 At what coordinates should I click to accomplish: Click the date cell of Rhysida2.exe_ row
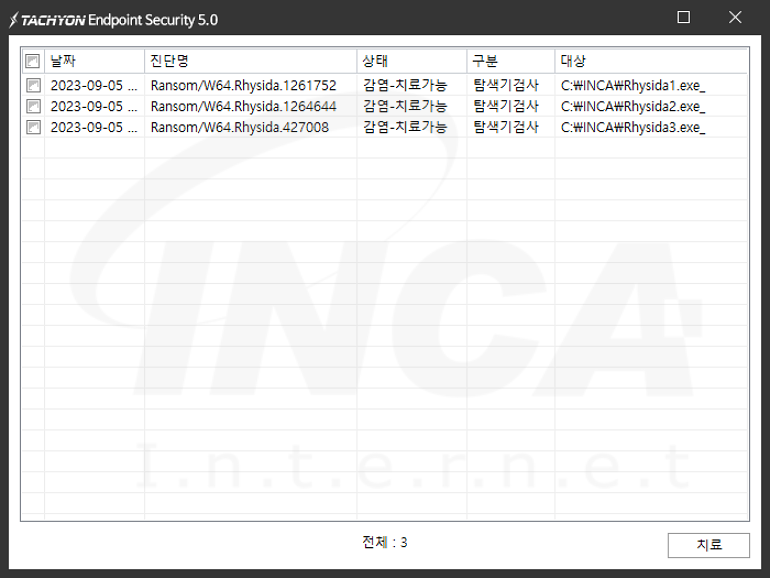click(94, 106)
